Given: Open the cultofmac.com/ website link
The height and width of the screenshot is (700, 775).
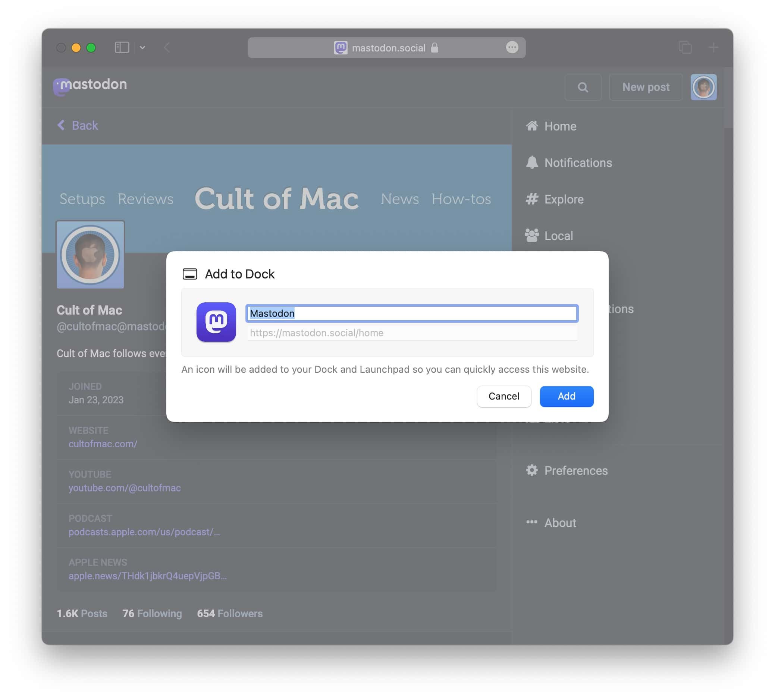Looking at the screenshot, I should point(103,444).
